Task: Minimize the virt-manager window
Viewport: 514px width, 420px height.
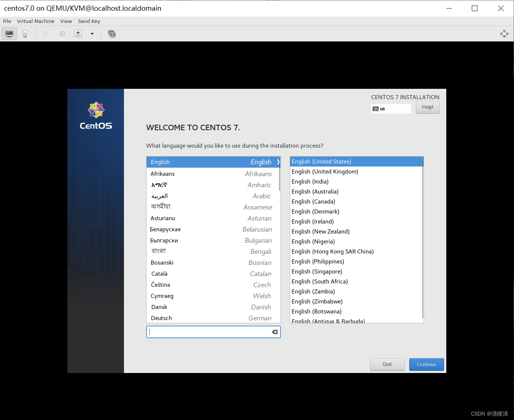Action: [x=449, y=8]
